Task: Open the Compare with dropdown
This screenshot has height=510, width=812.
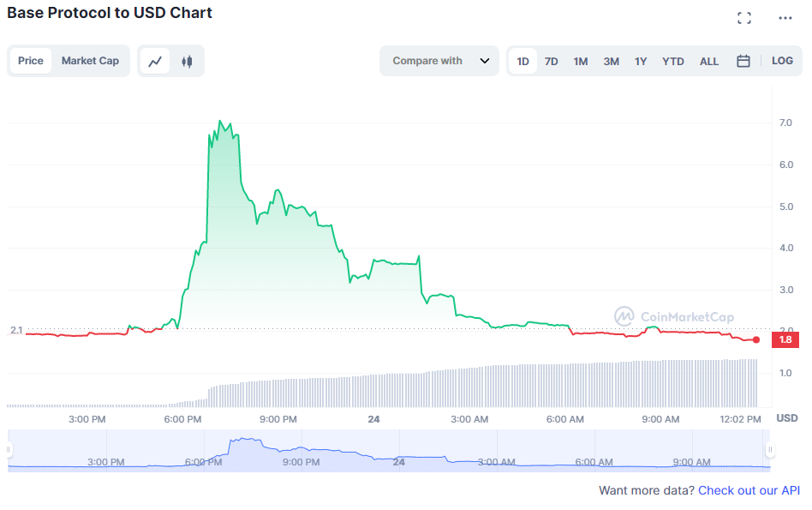Action: tap(439, 61)
